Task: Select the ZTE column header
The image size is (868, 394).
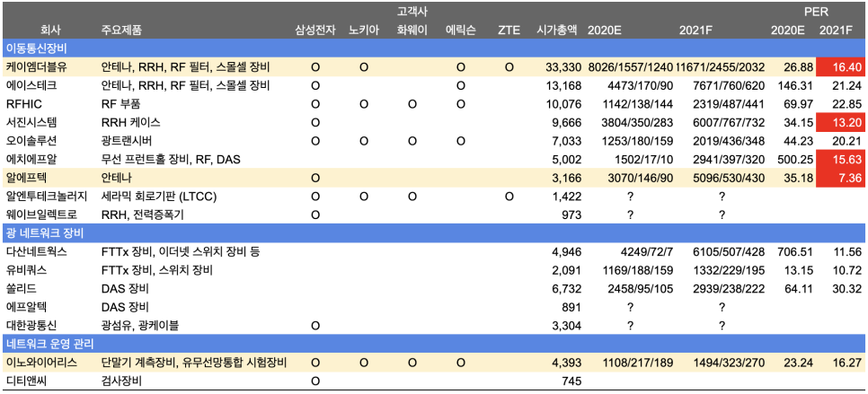Action: 509,31
